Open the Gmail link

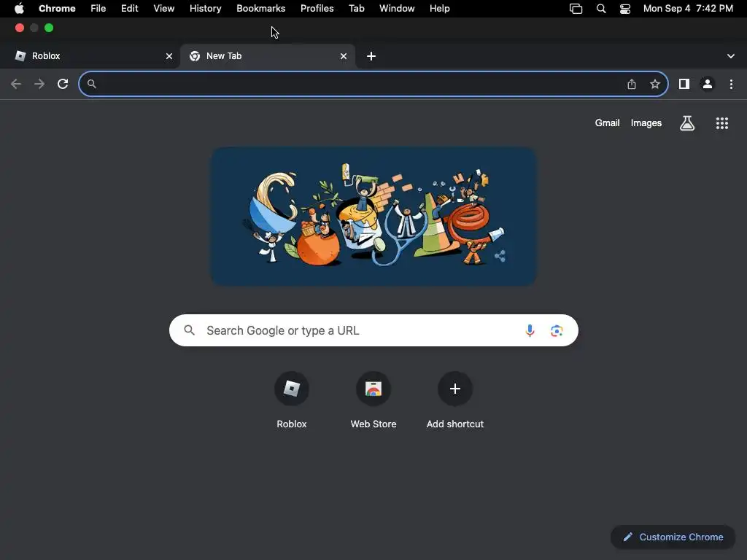click(x=607, y=122)
